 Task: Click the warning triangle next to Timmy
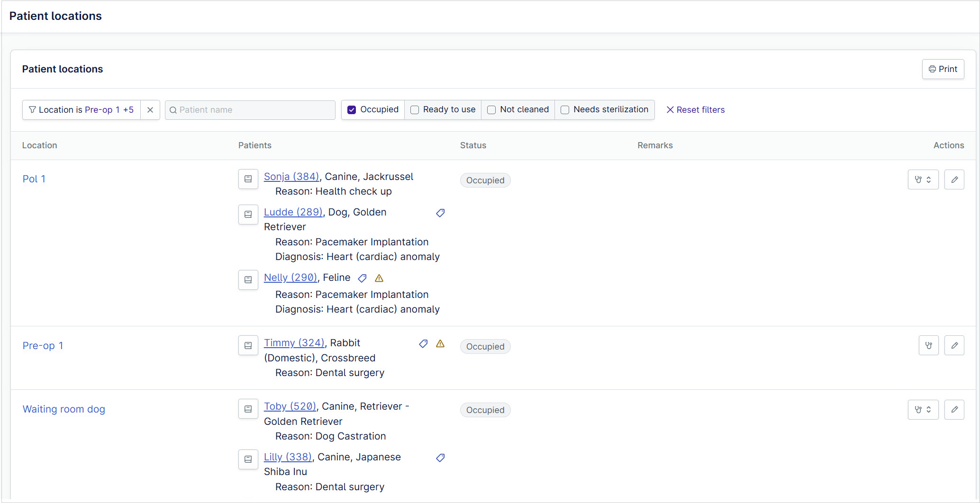point(440,344)
